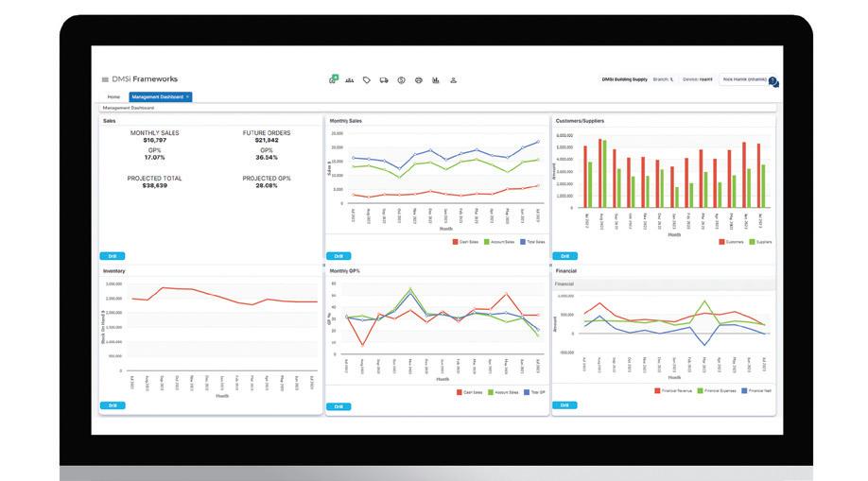
Task: Open the bar chart reports icon
Action: tap(436, 80)
